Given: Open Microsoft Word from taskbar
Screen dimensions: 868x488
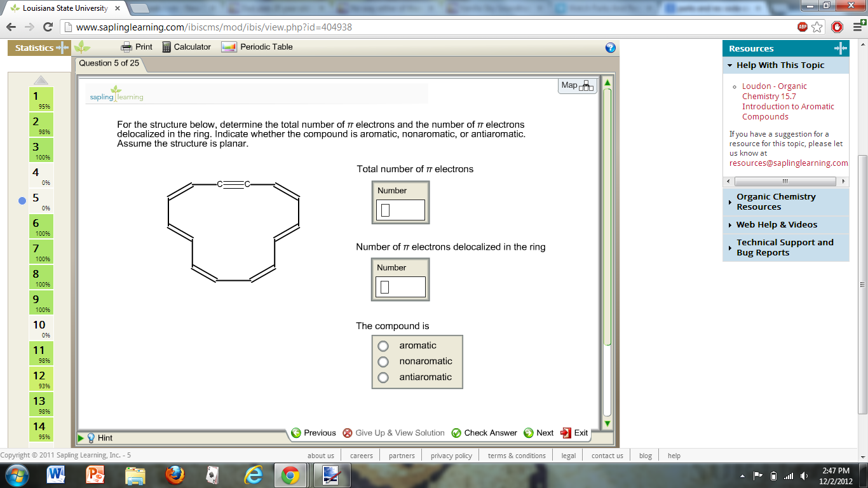Looking at the screenshot, I should 56,475.
